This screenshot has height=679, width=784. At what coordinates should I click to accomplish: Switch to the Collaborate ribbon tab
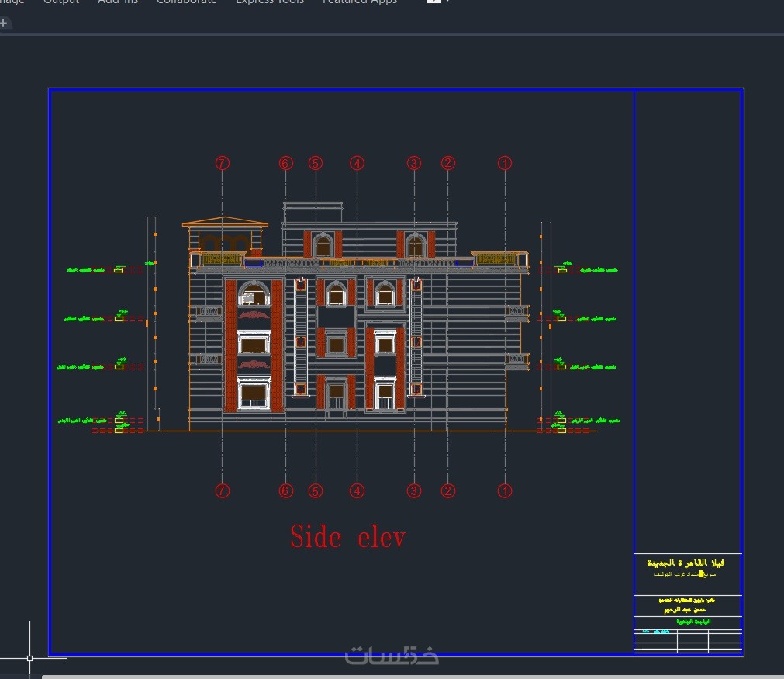[186, 2]
